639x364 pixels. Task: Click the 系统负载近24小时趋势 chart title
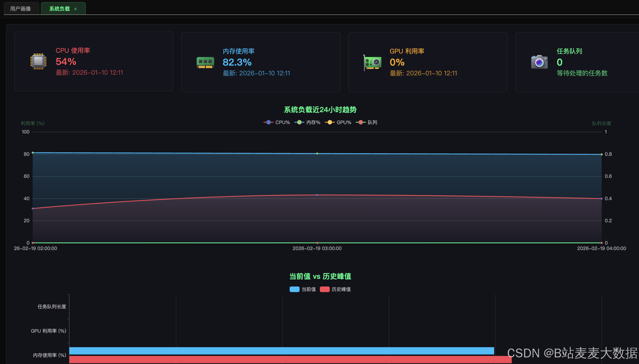pyautogui.click(x=320, y=110)
